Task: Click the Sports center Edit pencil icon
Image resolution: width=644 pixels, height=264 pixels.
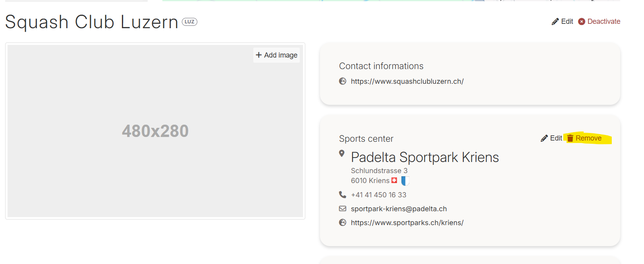Action: click(x=544, y=138)
